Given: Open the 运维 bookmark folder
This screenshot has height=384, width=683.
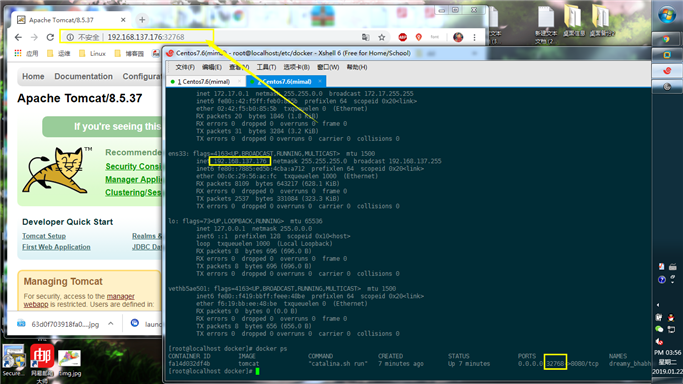Looking at the screenshot, I should pyautogui.click(x=58, y=54).
